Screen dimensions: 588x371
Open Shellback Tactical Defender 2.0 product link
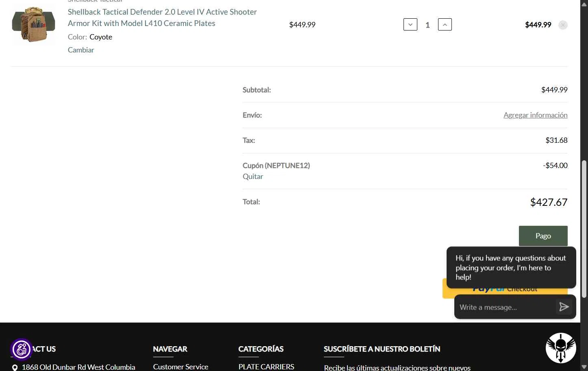click(x=162, y=17)
